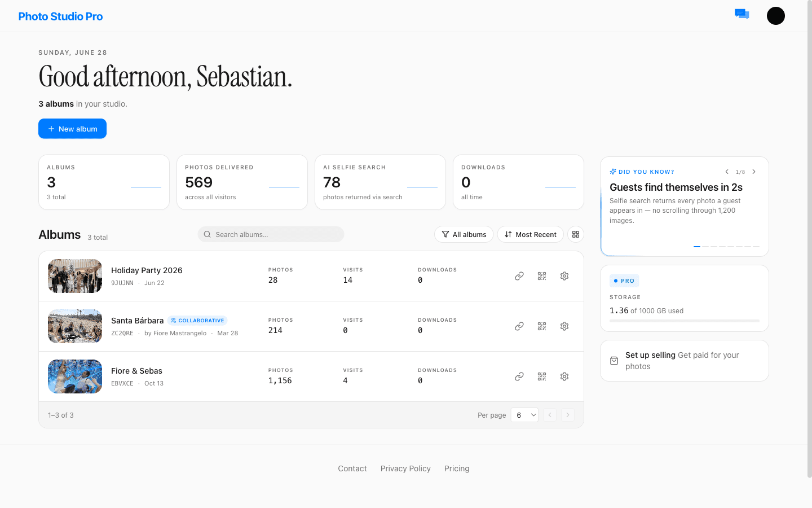Open the profile avatar menu
This screenshot has height=508, width=812.
click(776, 16)
